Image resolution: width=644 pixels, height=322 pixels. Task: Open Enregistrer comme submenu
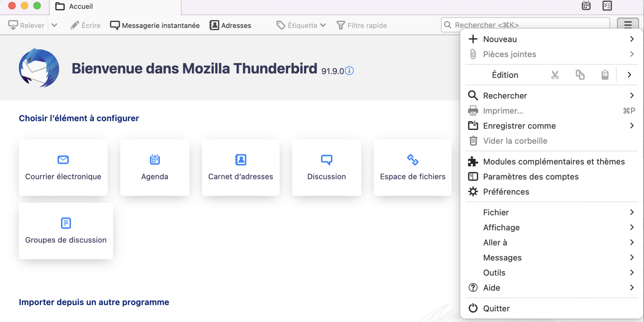coord(551,126)
